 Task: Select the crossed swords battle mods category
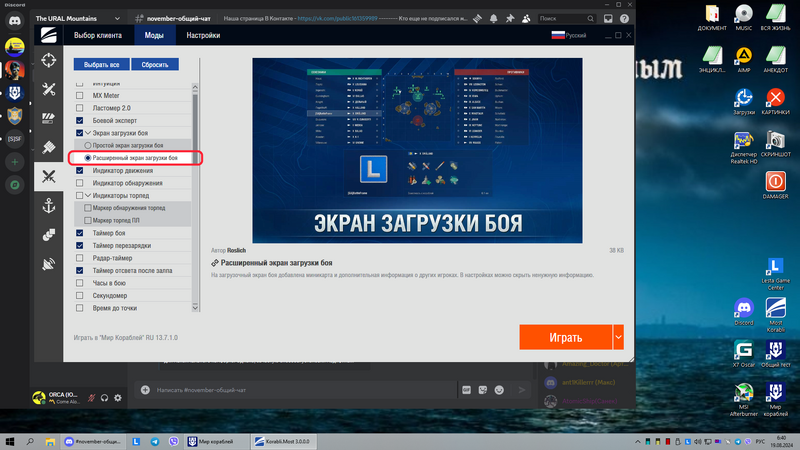pyautogui.click(x=48, y=177)
